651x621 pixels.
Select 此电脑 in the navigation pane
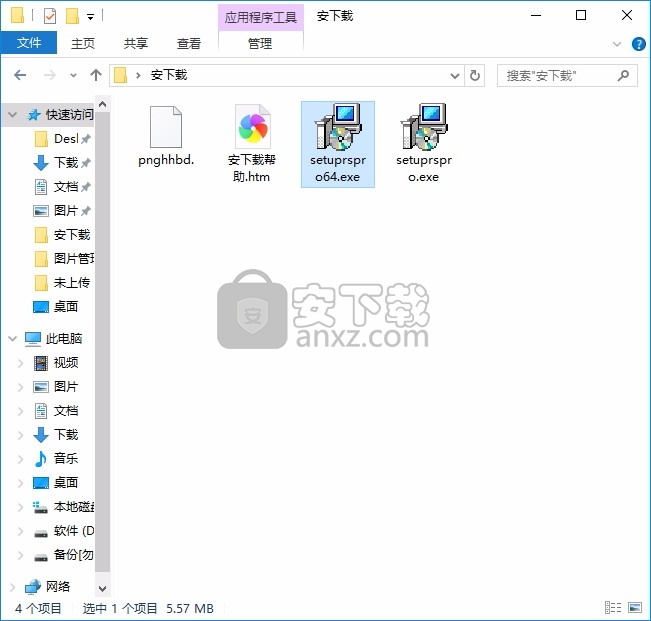[x=64, y=339]
